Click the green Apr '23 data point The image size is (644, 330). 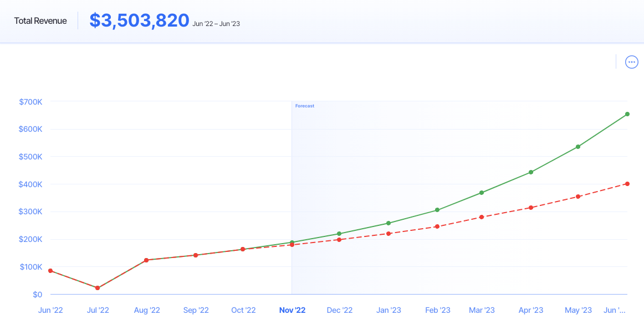(x=531, y=172)
